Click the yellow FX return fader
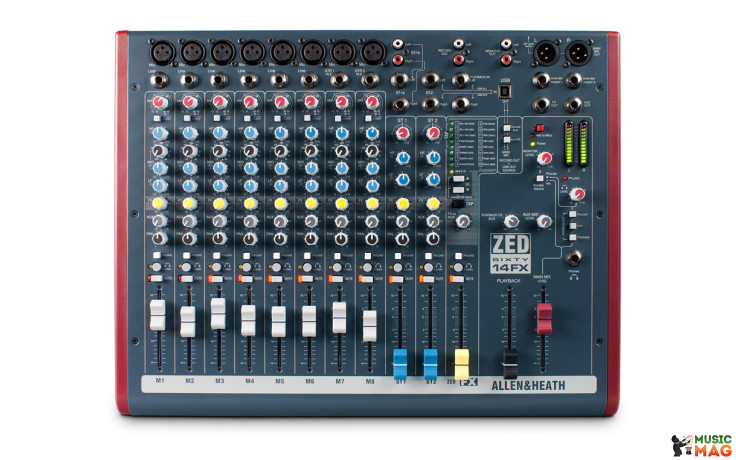Image resolution: width=736 pixels, height=460 pixels. (462, 364)
